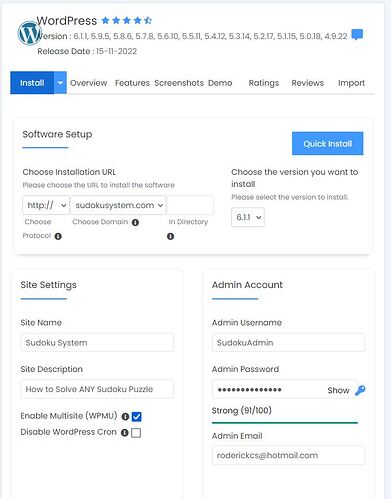391x499 pixels.
Task: Show info icon for Disable WordPress Cron
Action: coord(125,433)
